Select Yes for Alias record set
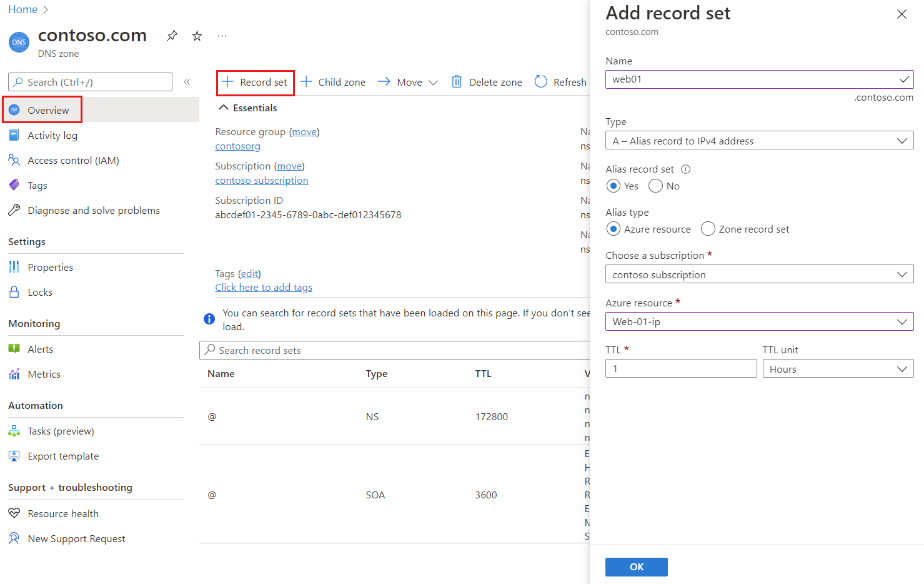924x584 pixels. (x=614, y=186)
